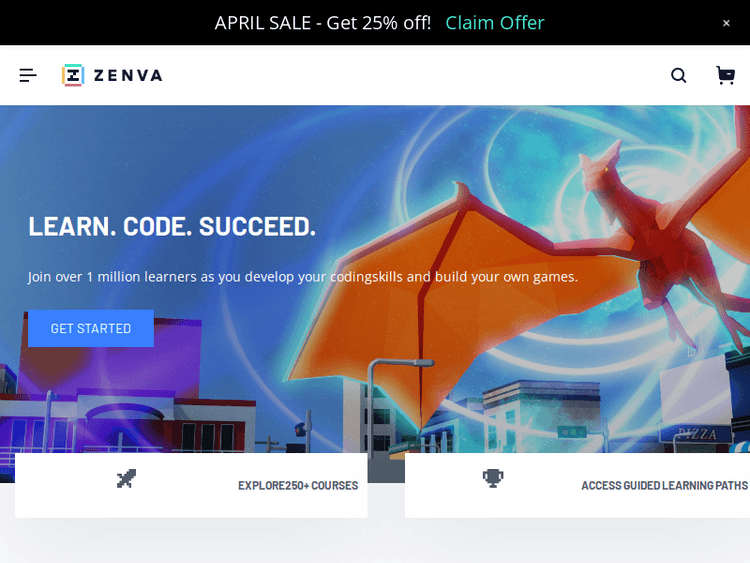Click the ZENVA wordmark text
This screenshot has width=750, height=563.
pyautogui.click(x=128, y=75)
